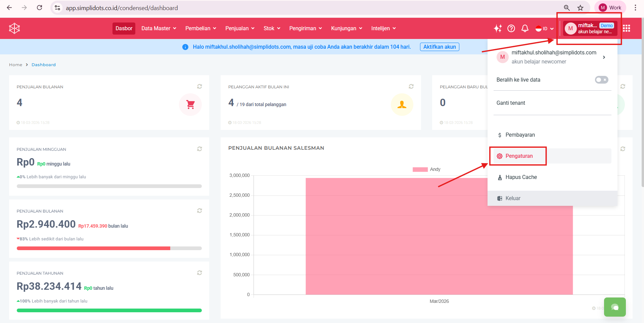
Task: Click the Aktifkan akun button
Action: click(439, 47)
